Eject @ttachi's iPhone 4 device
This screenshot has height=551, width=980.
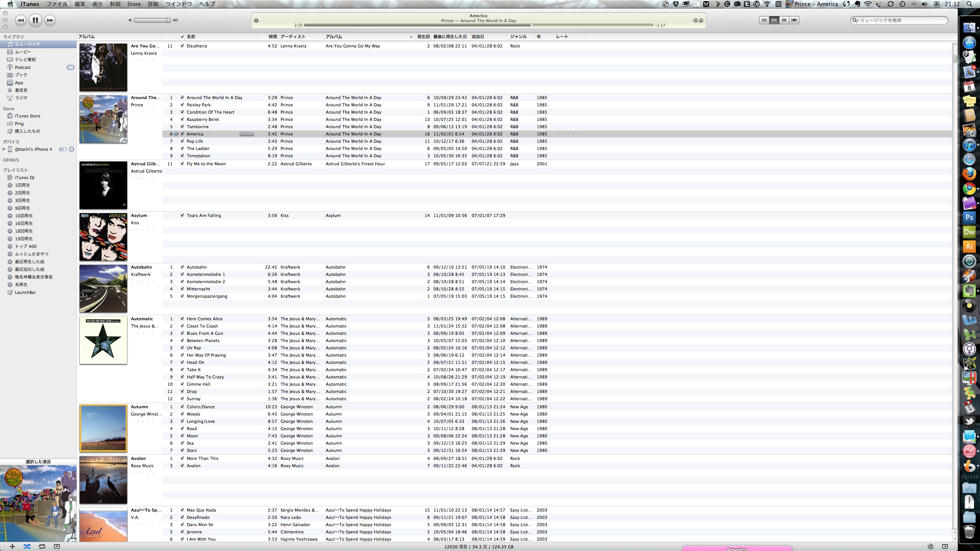point(72,149)
